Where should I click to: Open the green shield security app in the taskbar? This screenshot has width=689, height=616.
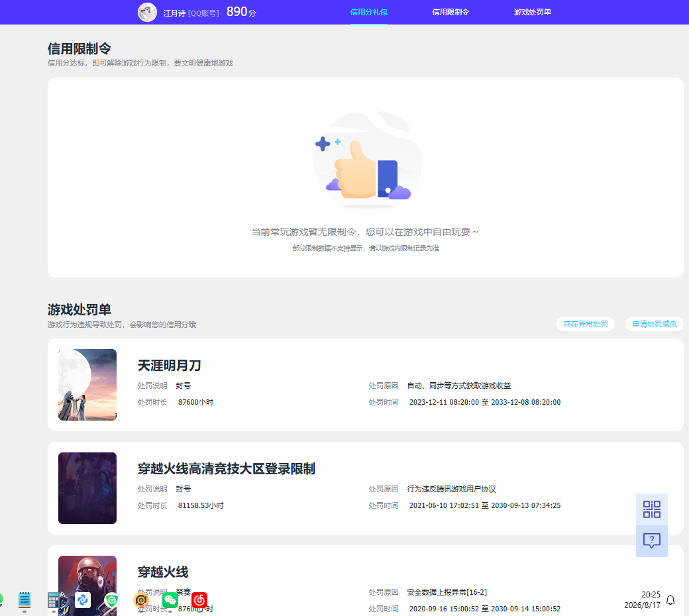(111, 599)
